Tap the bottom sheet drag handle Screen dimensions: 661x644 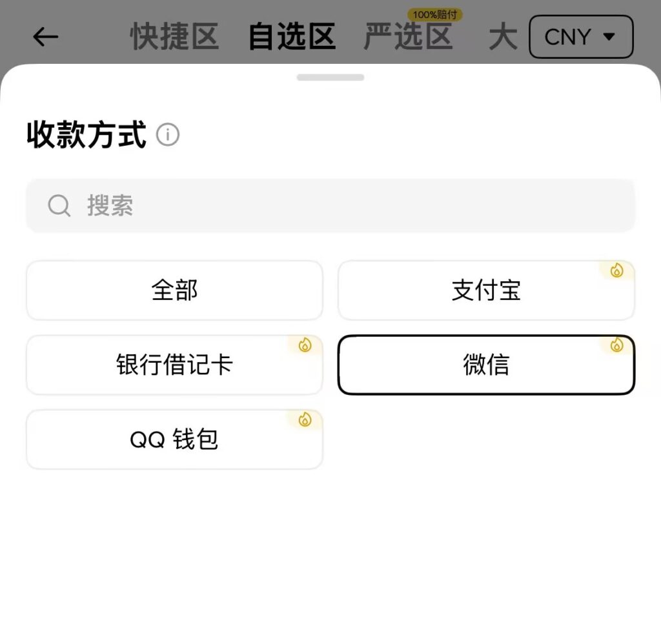coord(330,77)
